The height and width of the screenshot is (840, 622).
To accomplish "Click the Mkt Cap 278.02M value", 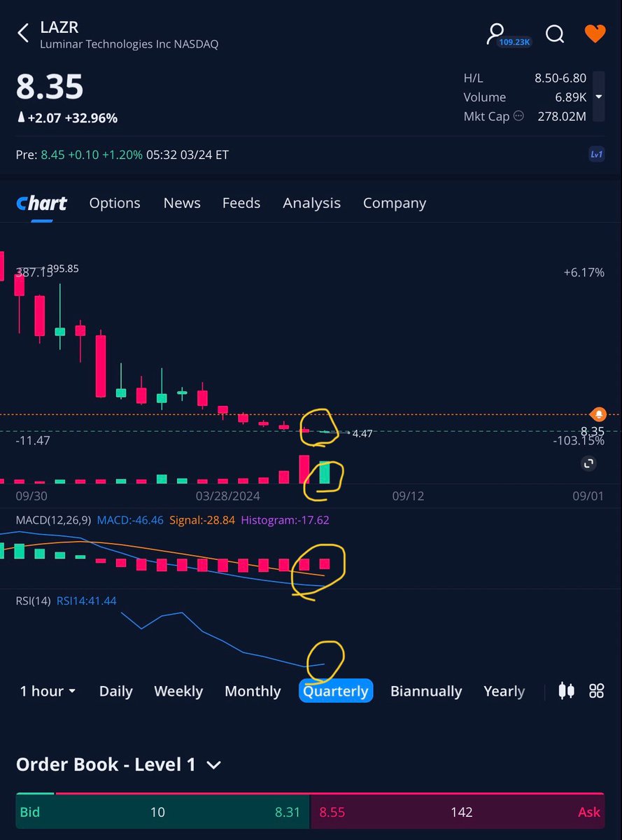I will 560,116.
